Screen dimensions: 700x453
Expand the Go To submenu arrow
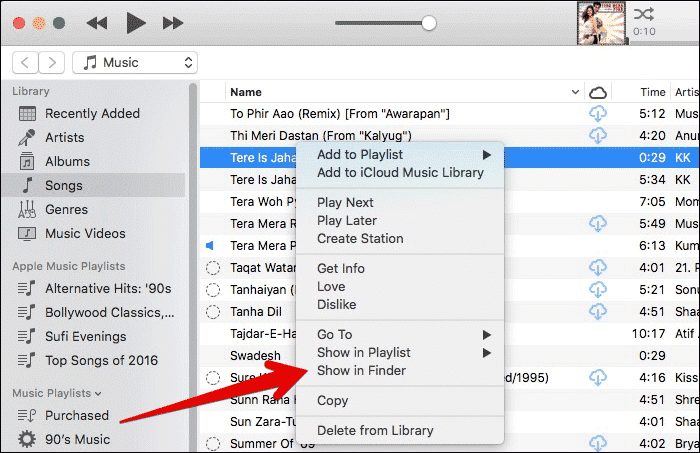point(487,335)
